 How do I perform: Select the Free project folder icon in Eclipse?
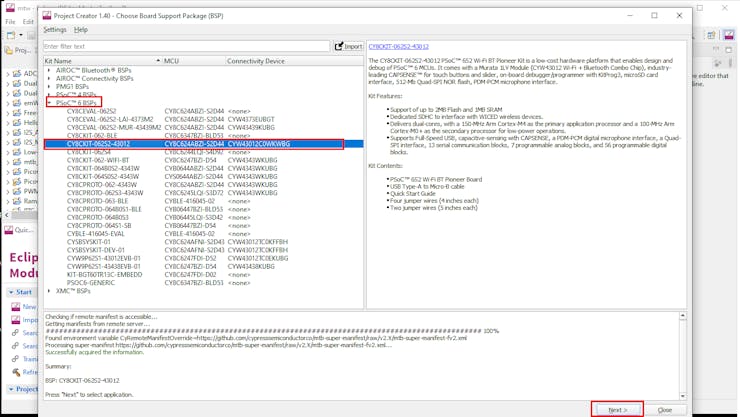click(17, 113)
